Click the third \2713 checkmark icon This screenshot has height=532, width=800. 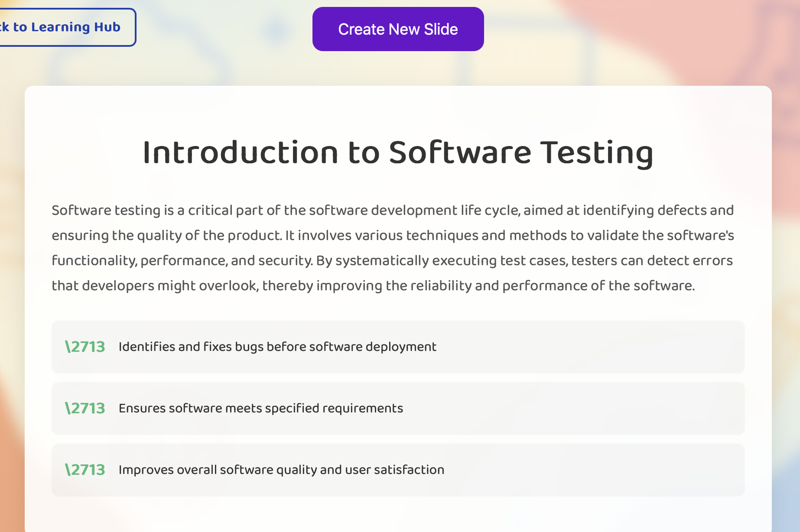85,470
